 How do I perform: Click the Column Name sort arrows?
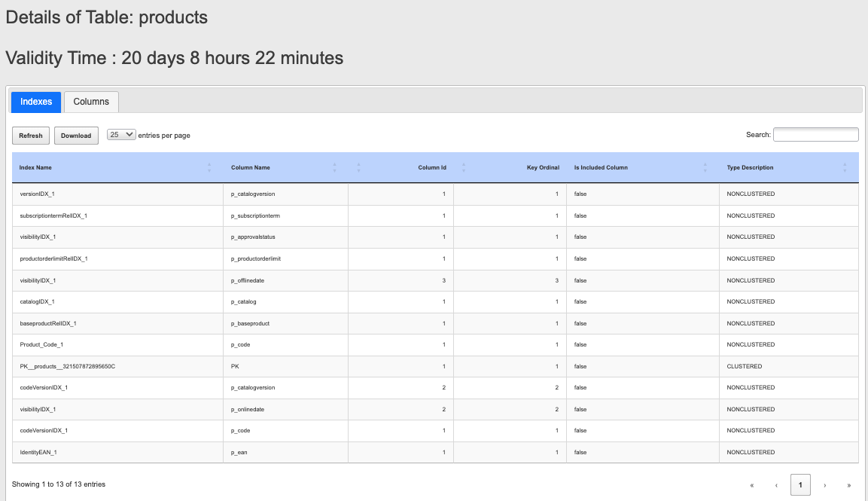pyautogui.click(x=334, y=167)
